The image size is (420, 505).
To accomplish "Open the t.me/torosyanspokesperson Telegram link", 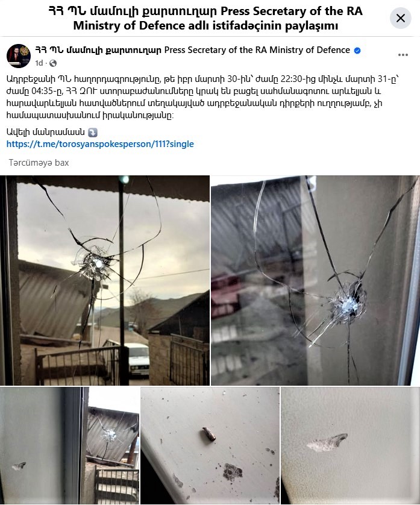I will (100, 144).
